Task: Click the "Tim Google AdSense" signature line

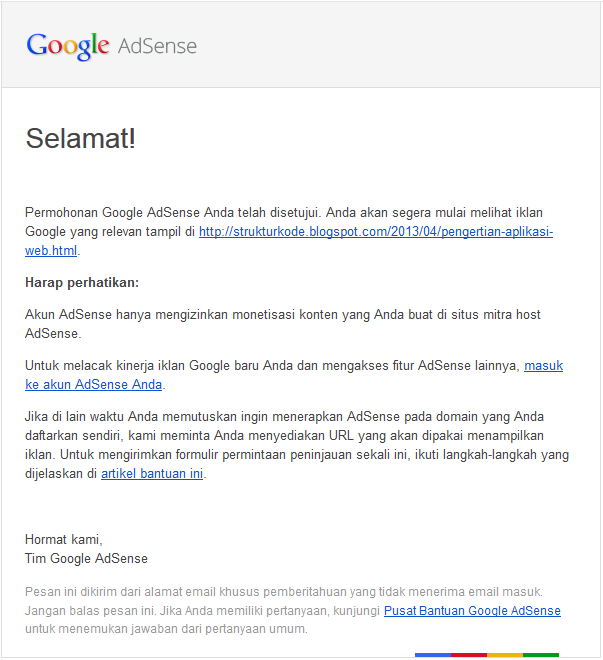Action: click(x=87, y=558)
